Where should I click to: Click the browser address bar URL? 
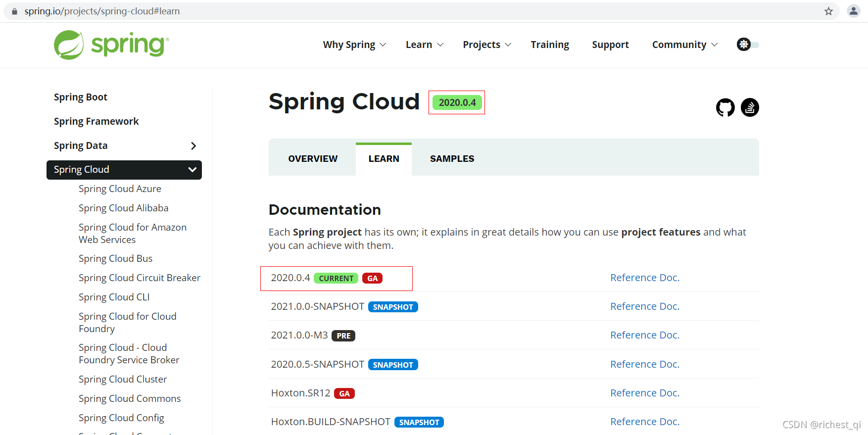[x=102, y=11]
